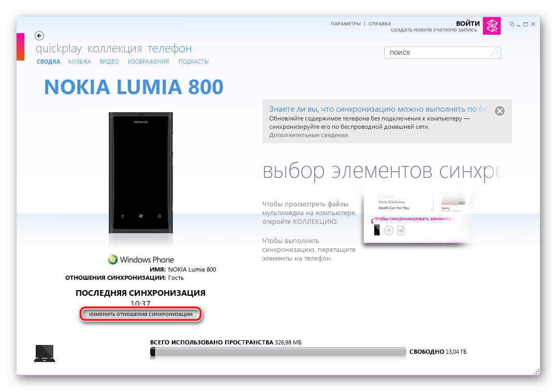Open the коллекция section
The height and width of the screenshot is (392, 557).
click(x=115, y=48)
